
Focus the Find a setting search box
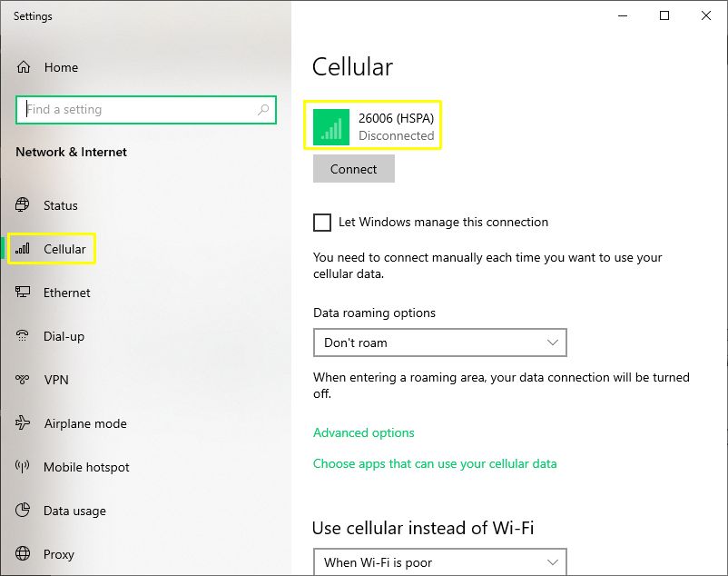(x=146, y=110)
